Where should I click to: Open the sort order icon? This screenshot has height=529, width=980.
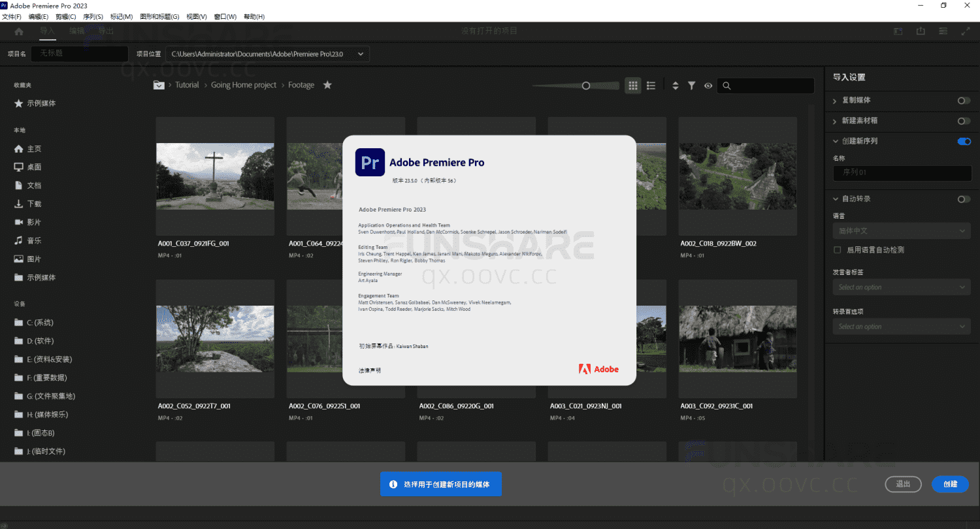click(x=676, y=86)
